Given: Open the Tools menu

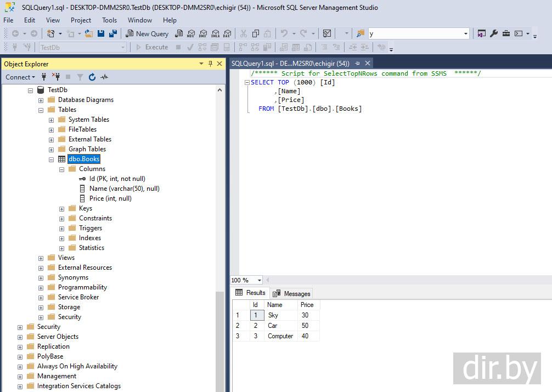Looking at the screenshot, I should (x=109, y=20).
